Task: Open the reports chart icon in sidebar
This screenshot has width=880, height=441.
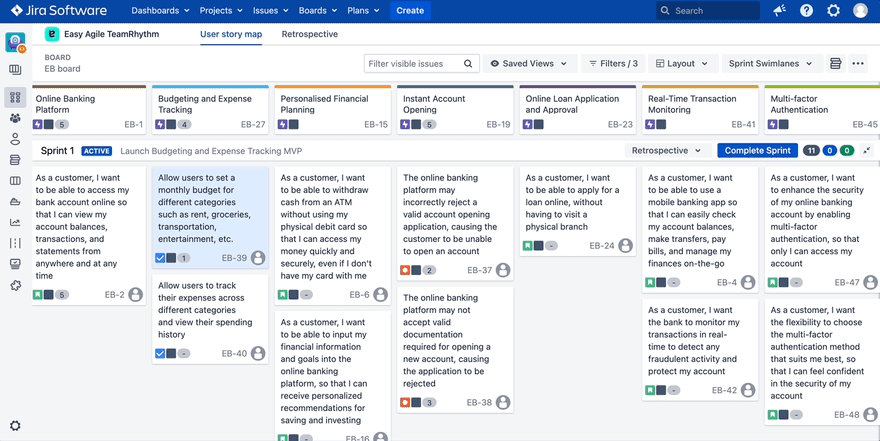Action: (x=15, y=222)
